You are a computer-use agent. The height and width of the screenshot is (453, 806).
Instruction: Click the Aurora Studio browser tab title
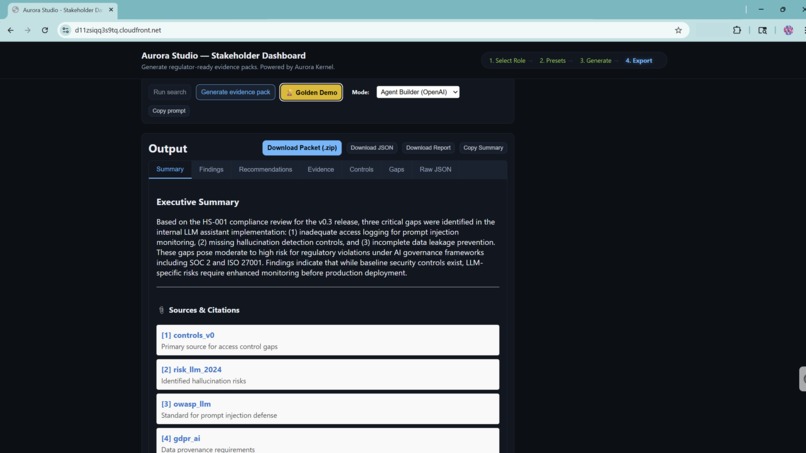tap(62, 10)
